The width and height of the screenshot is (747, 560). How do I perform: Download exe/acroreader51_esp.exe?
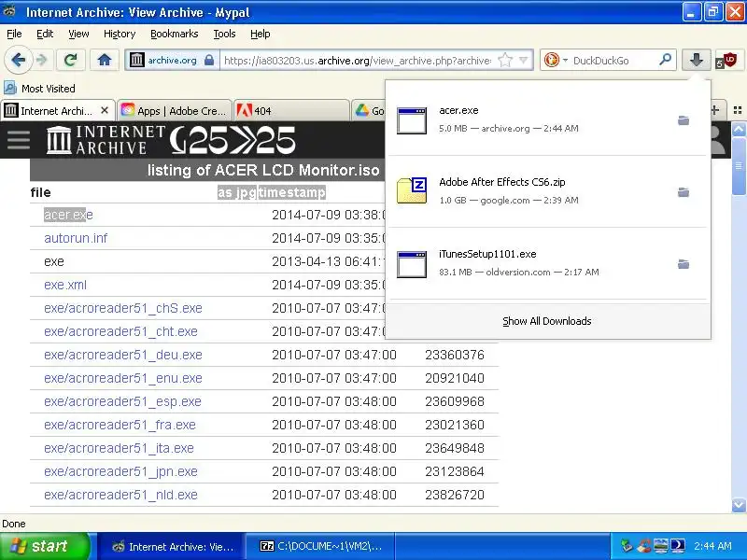point(122,401)
